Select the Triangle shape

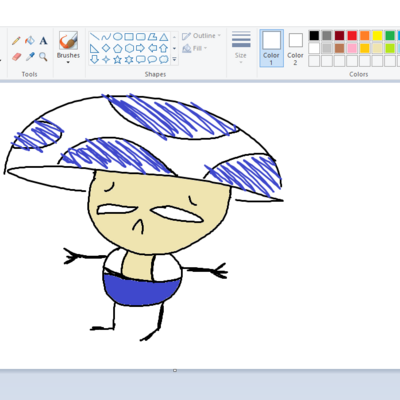[x=163, y=37]
